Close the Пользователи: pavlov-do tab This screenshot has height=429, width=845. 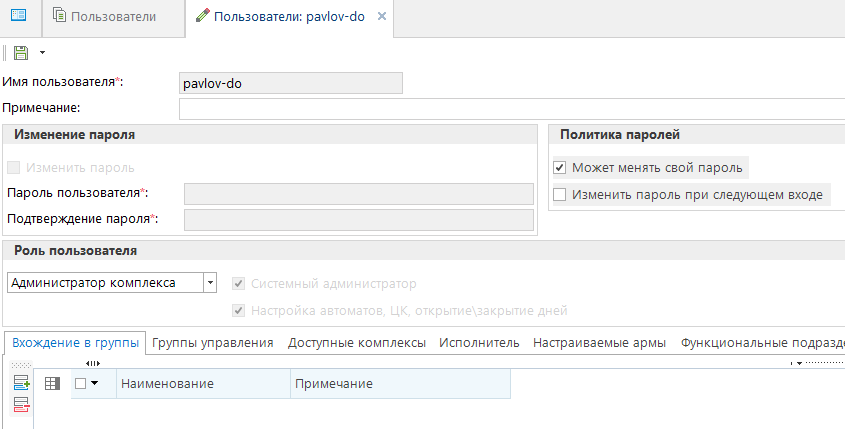pos(382,16)
